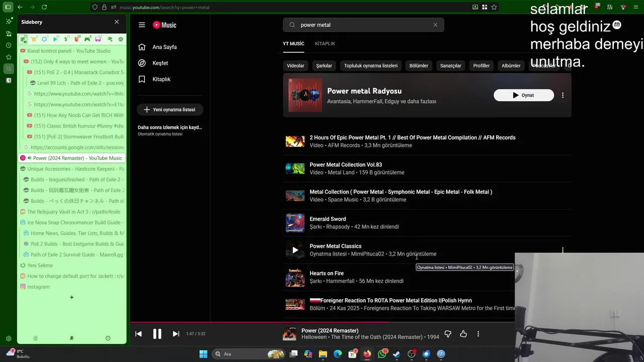This screenshot has height=362, width=644.
Task: Reload the page with the refresh arrow
Action: click(x=44, y=7)
